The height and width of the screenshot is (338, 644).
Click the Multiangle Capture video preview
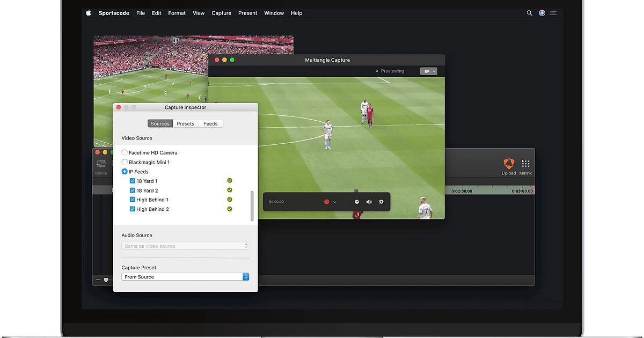[326, 148]
